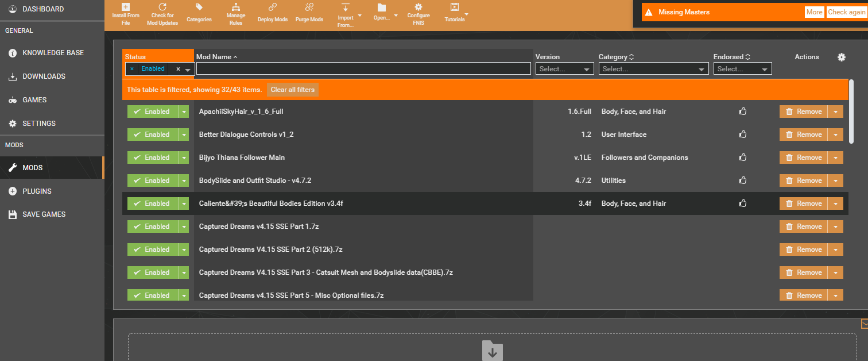Click the Purge Mods icon

pyautogui.click(x=309, y=7)
